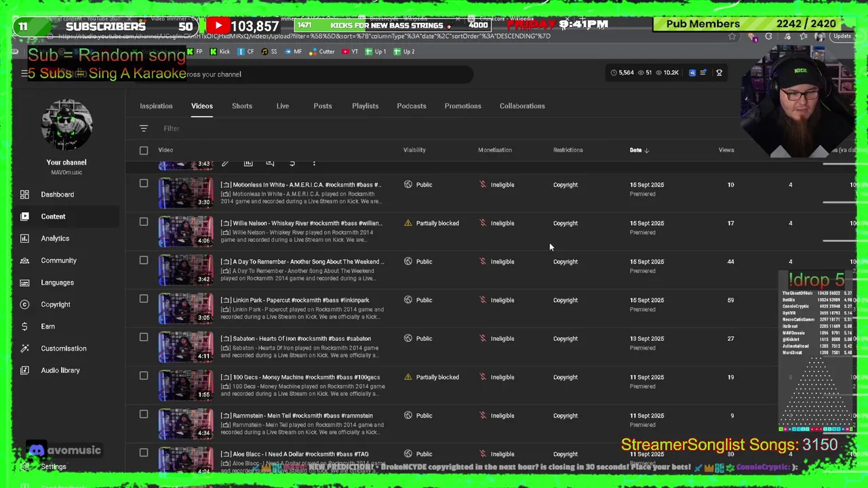Image resolution: width=868 pixels, height=488 pixels.
Task: Click the Views column header
Action: pyautogui.click(x=726, y=150)
